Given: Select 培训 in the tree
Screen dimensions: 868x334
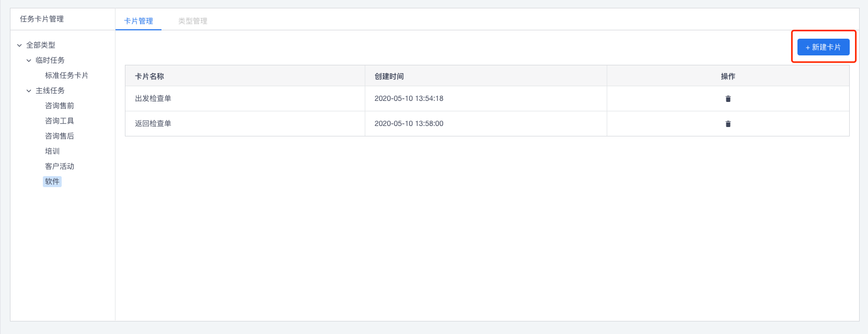Looking at the screenshot, I should (x=52, y=151).
